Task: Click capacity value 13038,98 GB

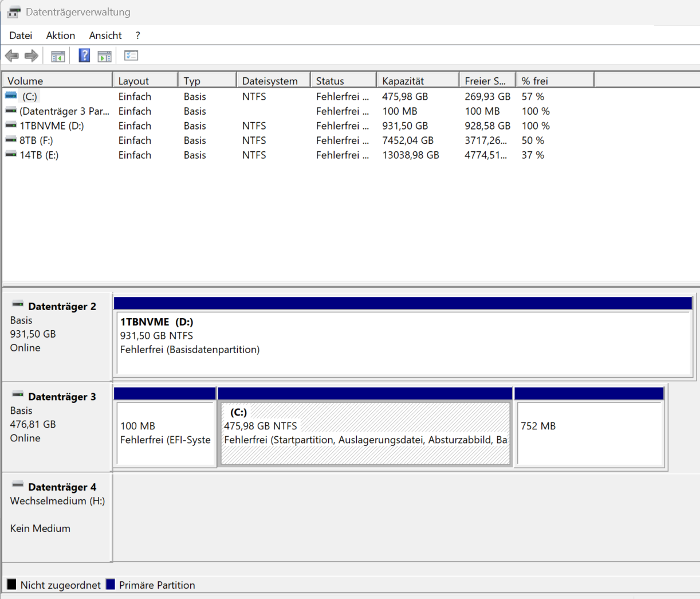Action: (411, 155)
